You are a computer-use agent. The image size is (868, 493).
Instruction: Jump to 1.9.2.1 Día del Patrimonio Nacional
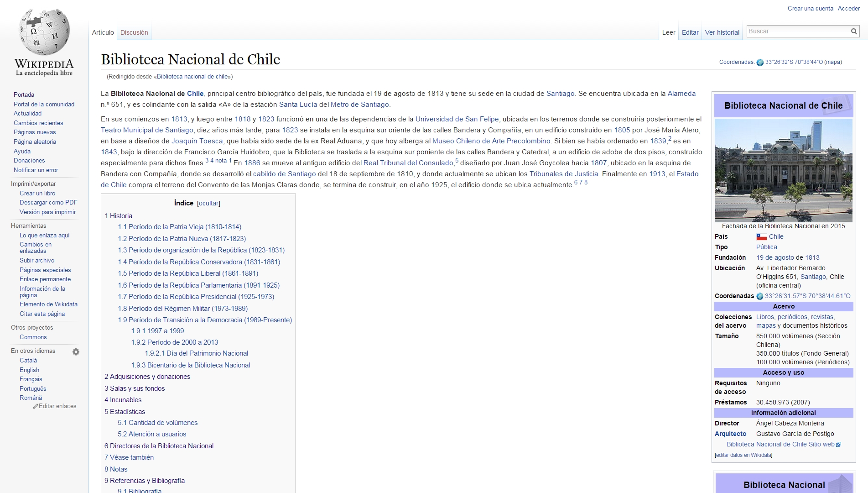(197, 353)
